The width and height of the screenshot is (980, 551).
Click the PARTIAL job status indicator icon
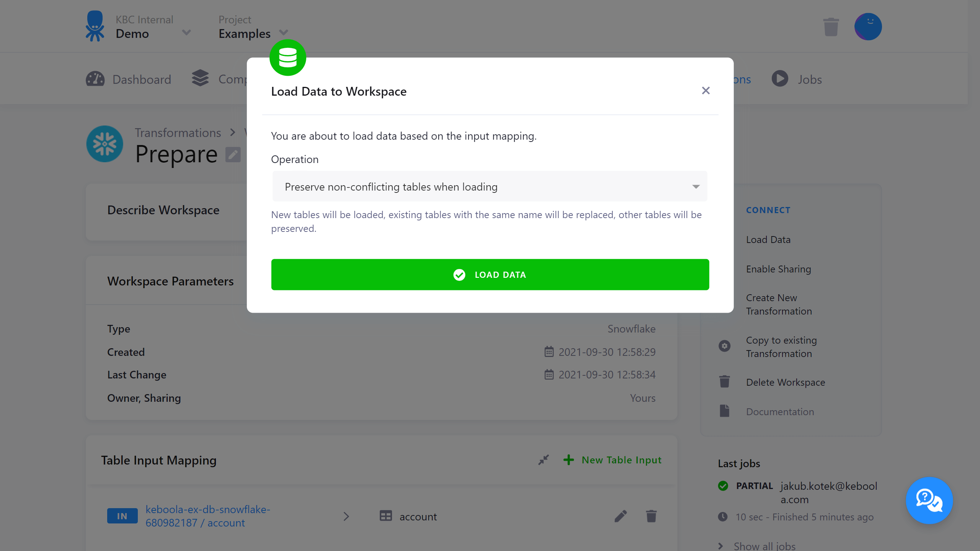point(723,485)
